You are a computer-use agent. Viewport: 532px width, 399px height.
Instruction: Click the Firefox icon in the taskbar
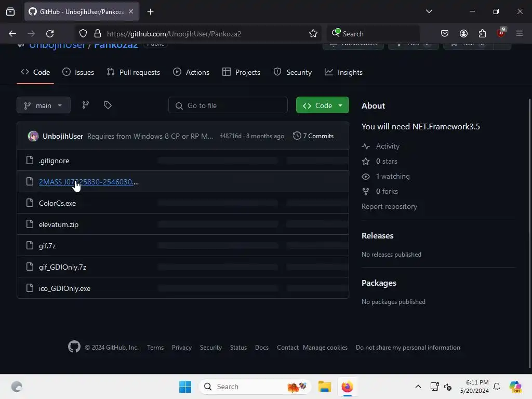coord(347,387)
